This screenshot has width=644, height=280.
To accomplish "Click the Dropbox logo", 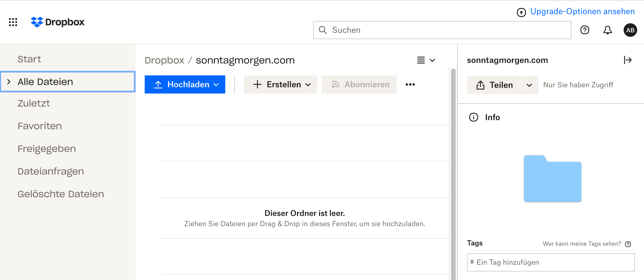I will [58, 22].
